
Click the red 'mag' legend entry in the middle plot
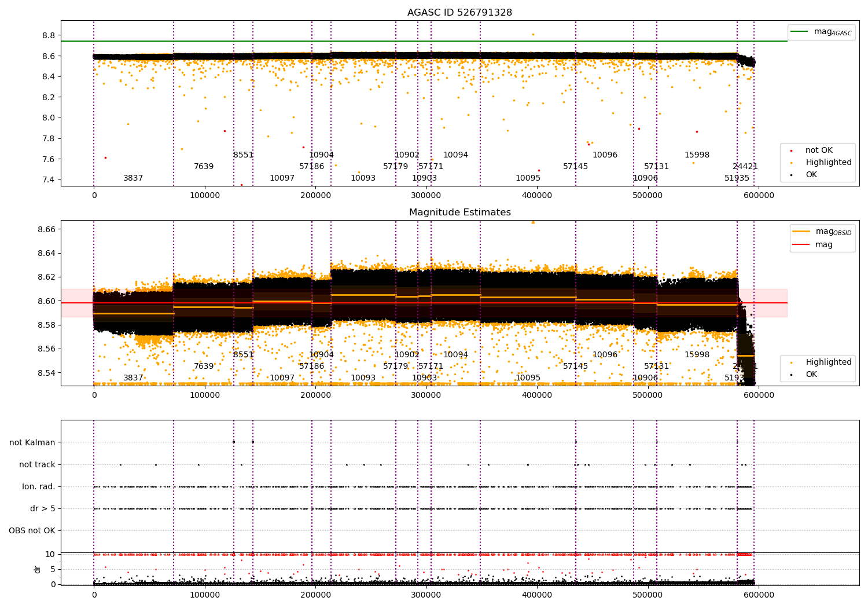pos(813,244)
